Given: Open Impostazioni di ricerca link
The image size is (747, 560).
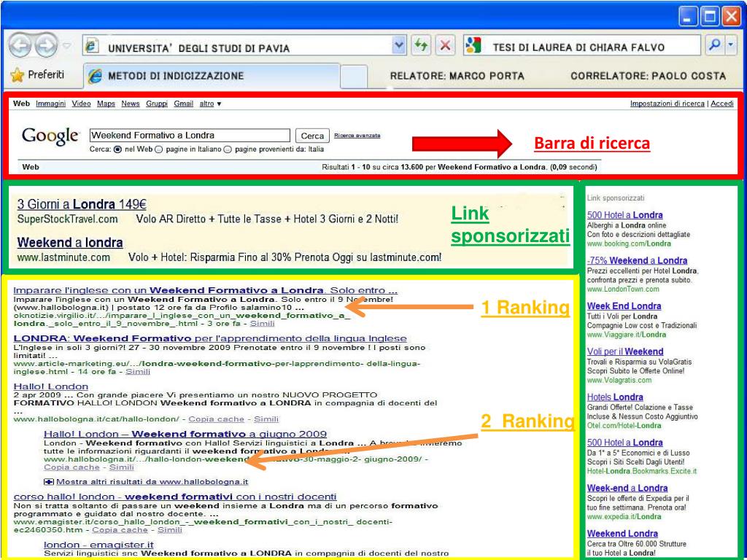Looking at the screenshot, I should point(667,104).
